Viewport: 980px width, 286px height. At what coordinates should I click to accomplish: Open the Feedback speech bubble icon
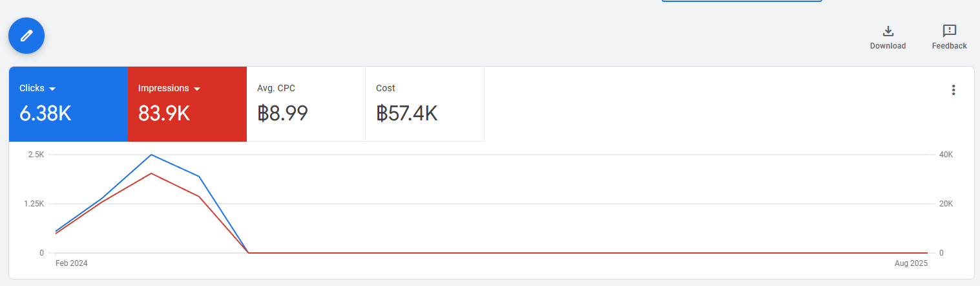[949, 31]
